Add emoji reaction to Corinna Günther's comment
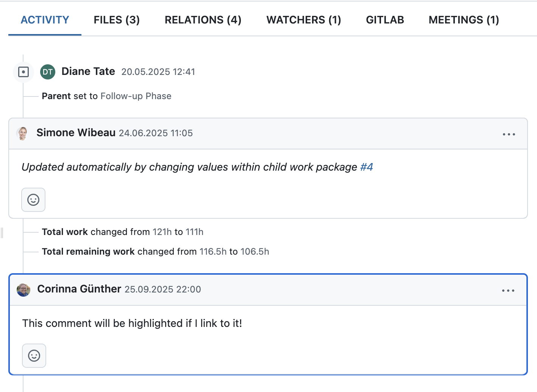The image size is (537, 392). (34, 356)
